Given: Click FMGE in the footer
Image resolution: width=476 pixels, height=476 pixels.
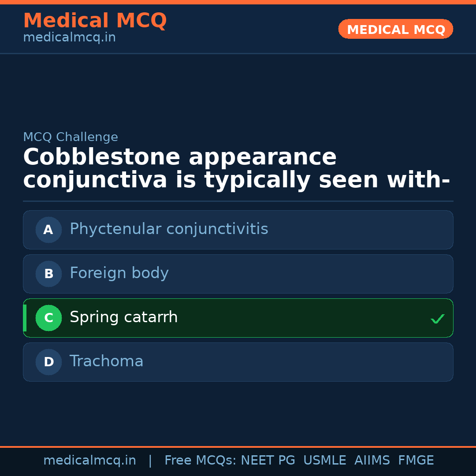Looking at the screenshot, I should [x=416, y=461].
